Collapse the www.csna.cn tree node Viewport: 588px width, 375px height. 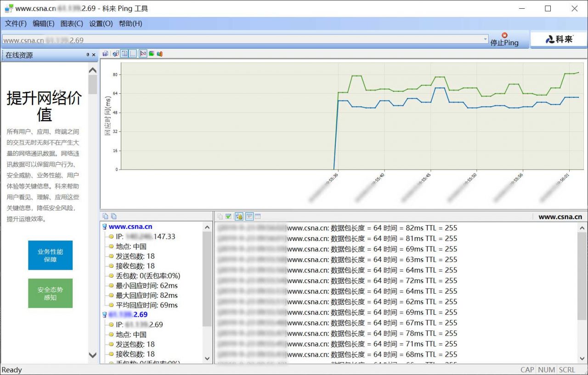point(104,227)
